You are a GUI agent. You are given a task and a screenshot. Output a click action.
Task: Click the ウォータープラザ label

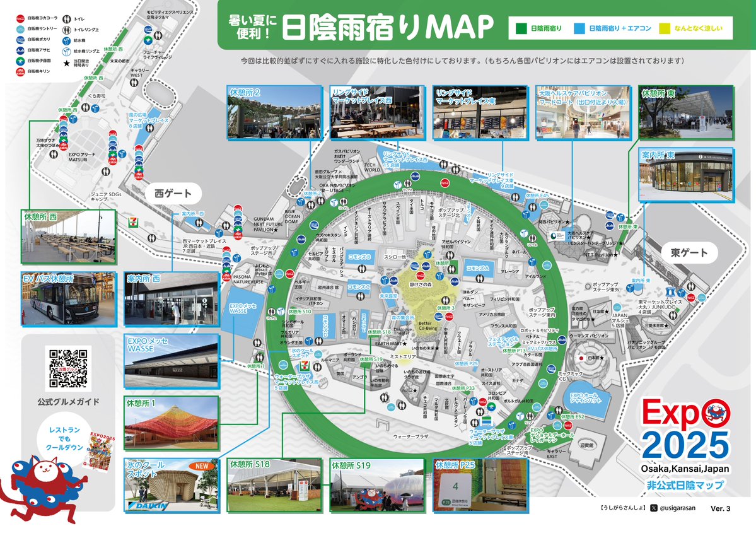point(410,436)
